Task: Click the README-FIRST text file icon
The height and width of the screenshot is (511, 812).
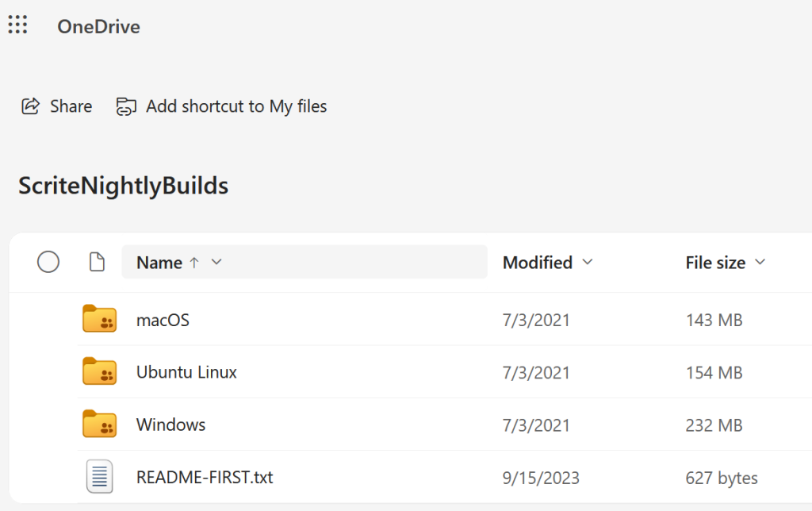Action: coord(99,477)
